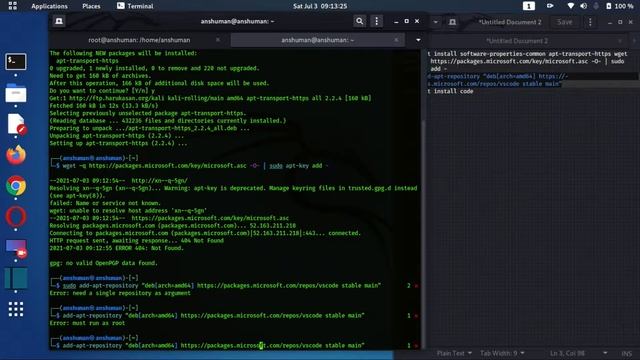Click the battery 100% indicator
Screen dimensions: 640x360
[619, 6]
